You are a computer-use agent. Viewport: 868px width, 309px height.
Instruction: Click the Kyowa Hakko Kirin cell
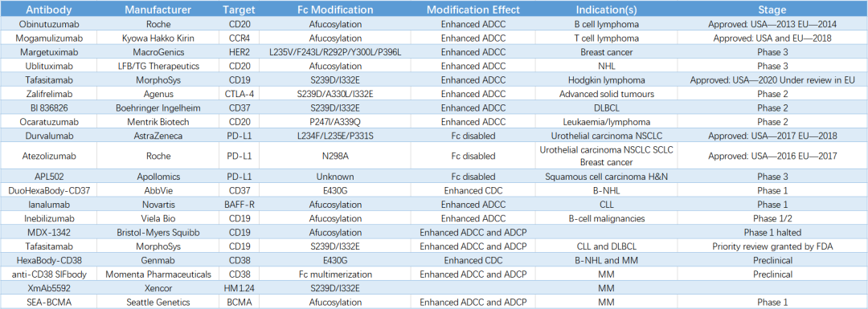[158, 39]
